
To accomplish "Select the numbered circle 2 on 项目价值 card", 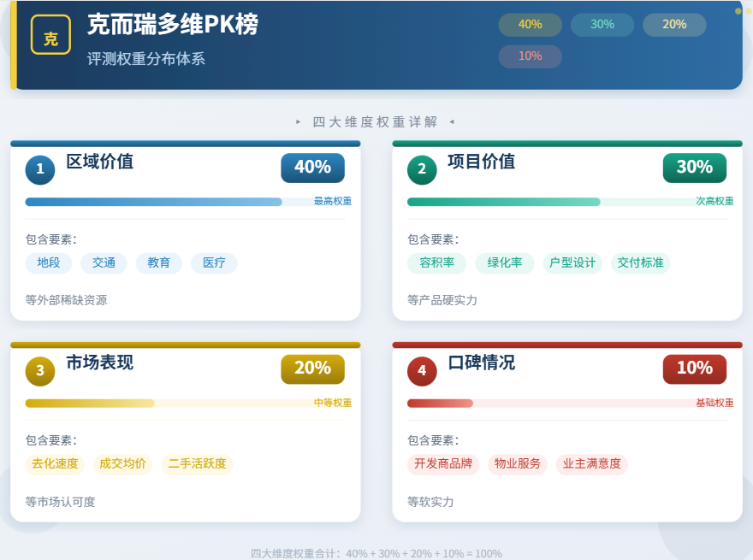I will tap(422, 169).
